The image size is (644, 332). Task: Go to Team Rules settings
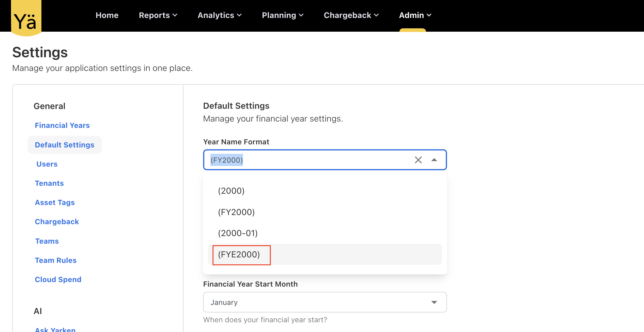(55, 260)
